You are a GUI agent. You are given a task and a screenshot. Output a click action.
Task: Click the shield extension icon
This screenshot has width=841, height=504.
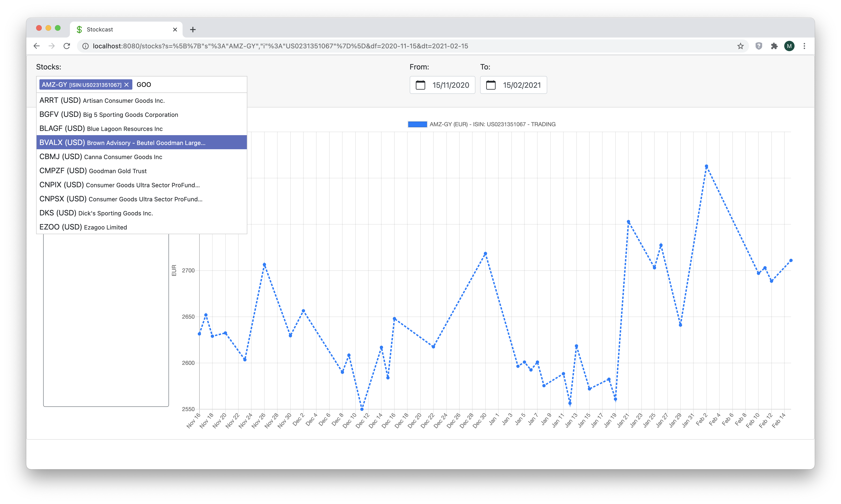(x=759, y=46)
